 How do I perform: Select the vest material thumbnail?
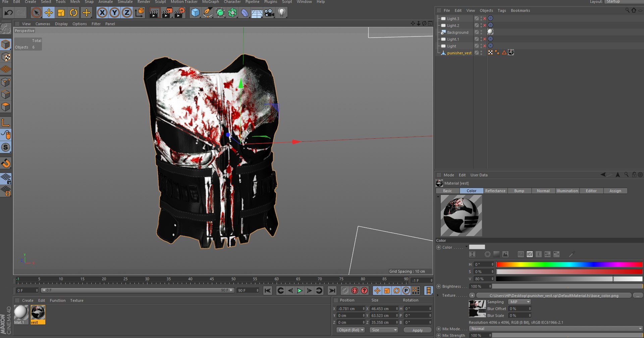38,315
